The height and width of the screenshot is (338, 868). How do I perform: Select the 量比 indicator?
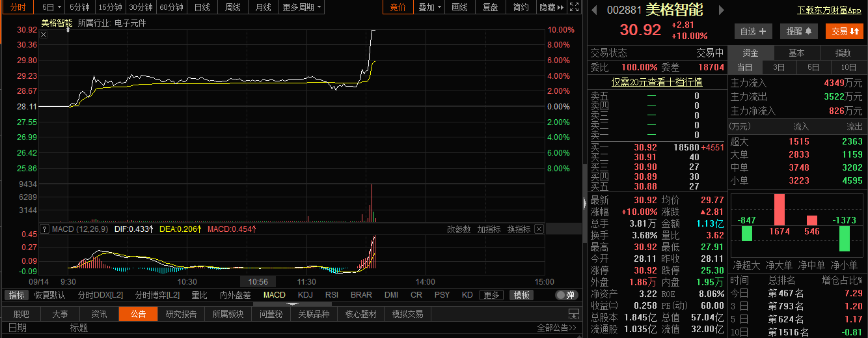click(199, 295)
